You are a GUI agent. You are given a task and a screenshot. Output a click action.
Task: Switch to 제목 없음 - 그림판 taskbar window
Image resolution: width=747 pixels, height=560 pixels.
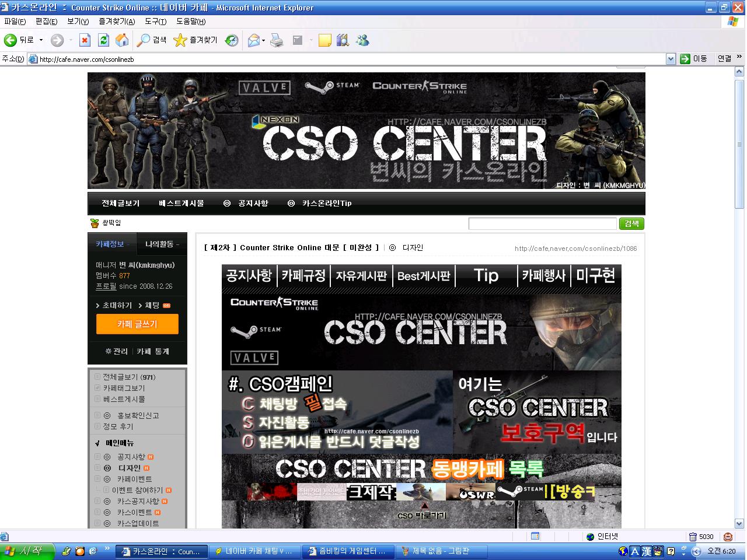(x=442, y=551)
